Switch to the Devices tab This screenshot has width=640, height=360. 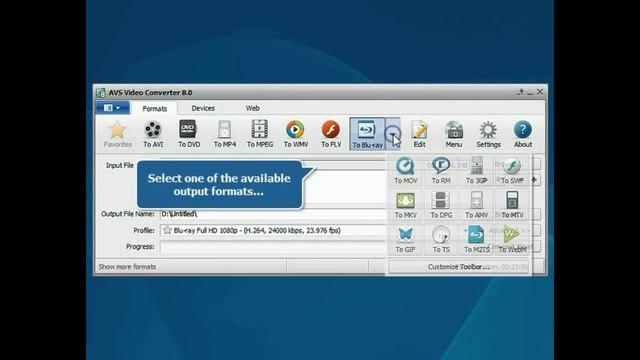(x=203, y=108)
